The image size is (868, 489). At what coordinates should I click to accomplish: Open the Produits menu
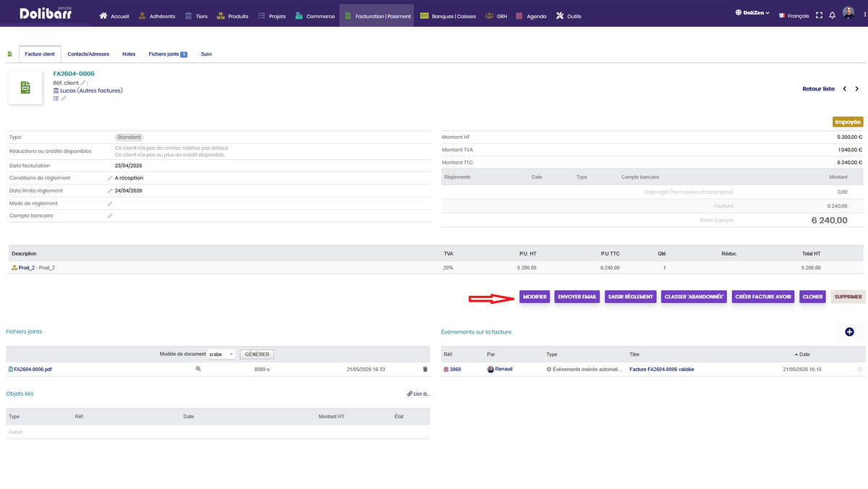tap(232, 16)
